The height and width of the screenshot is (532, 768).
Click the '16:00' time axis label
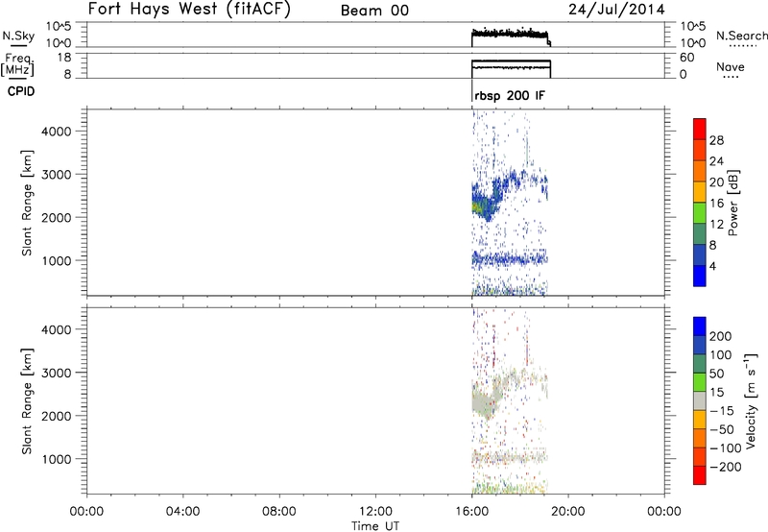pyautogui.click(x=471, y=512)
